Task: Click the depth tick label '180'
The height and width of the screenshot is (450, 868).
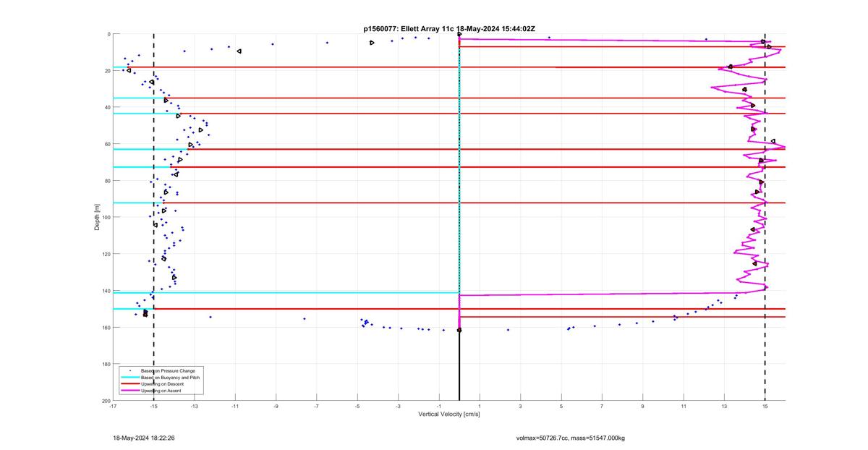Action: pos(106,364)
